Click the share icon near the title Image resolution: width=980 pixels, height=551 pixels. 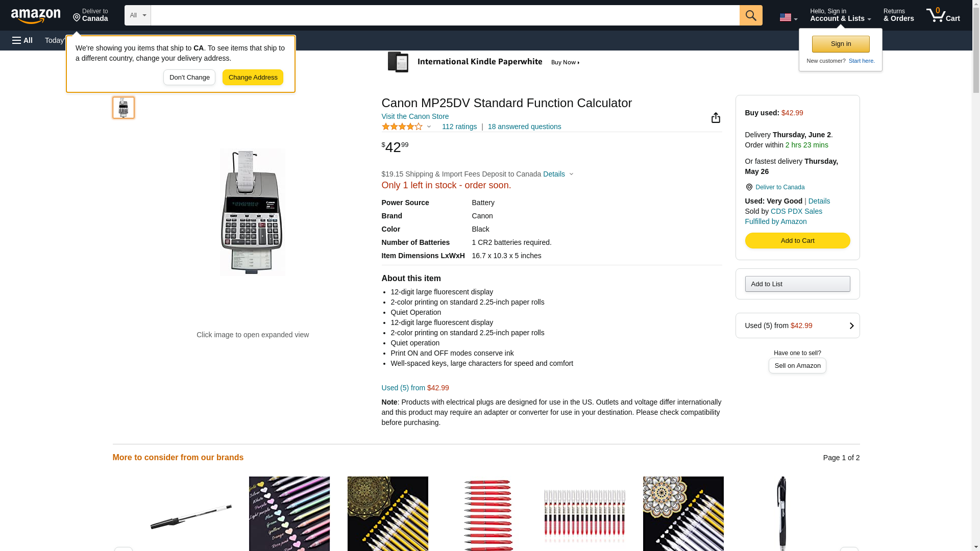(716, 118)
